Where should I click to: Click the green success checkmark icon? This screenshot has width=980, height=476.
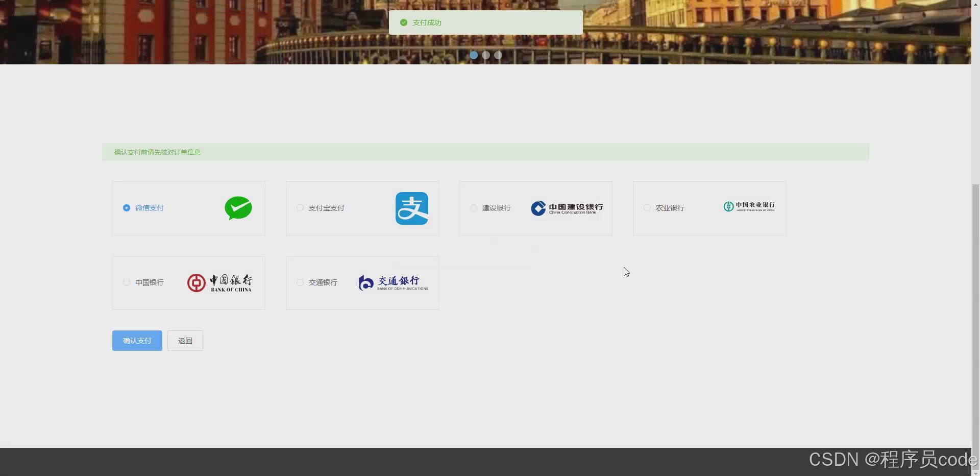pos(404,22)
